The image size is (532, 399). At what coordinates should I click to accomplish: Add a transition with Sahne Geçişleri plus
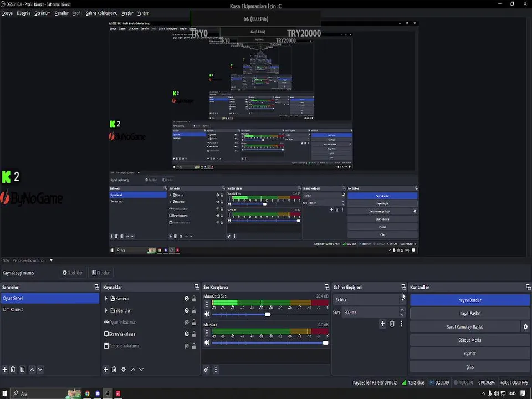pyautogui.click(x=382, y=324)
